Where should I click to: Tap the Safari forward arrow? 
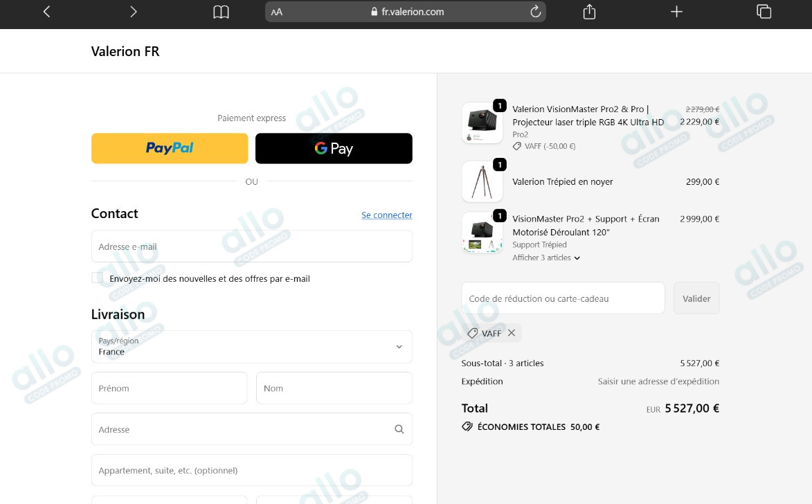[134, 12]
